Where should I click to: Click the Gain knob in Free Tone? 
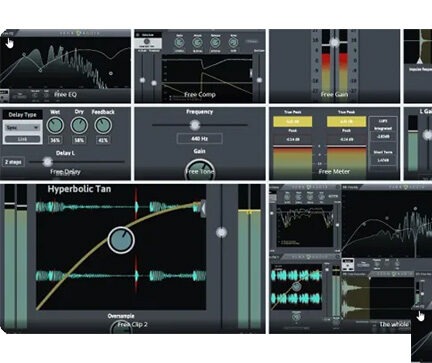pyautogui.click(x=199, y=169)
